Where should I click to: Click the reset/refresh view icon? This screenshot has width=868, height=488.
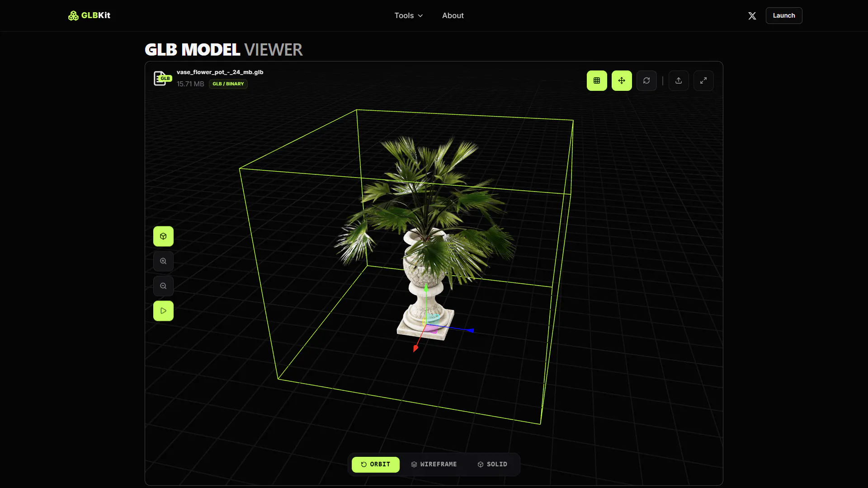646,80
